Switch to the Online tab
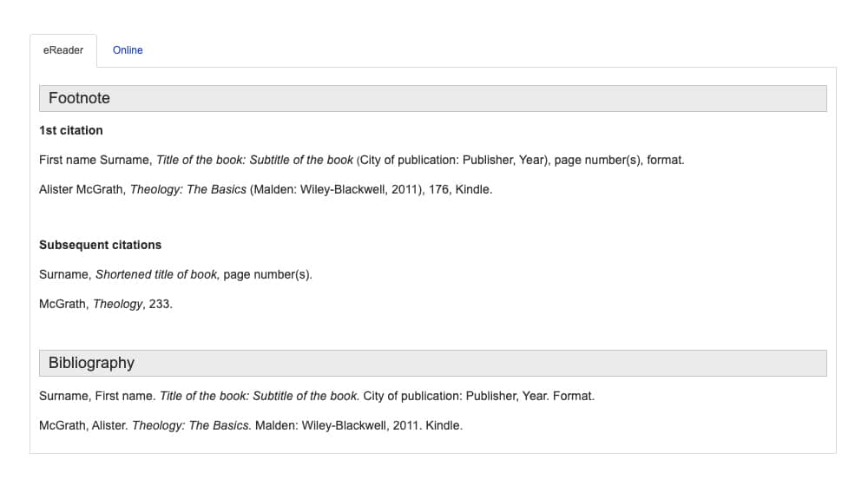 pos(128,50)
